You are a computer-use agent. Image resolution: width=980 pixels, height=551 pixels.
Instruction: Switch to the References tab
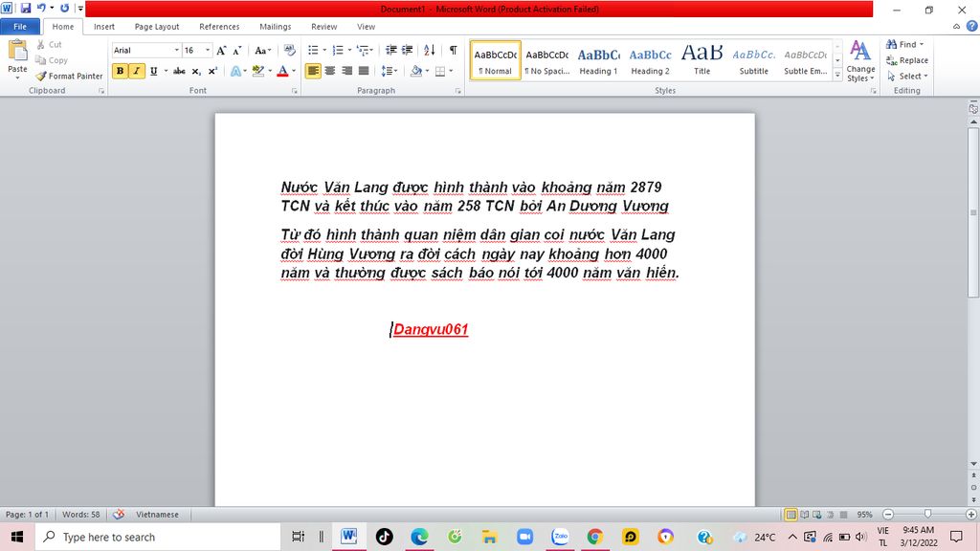click(219, 26)
